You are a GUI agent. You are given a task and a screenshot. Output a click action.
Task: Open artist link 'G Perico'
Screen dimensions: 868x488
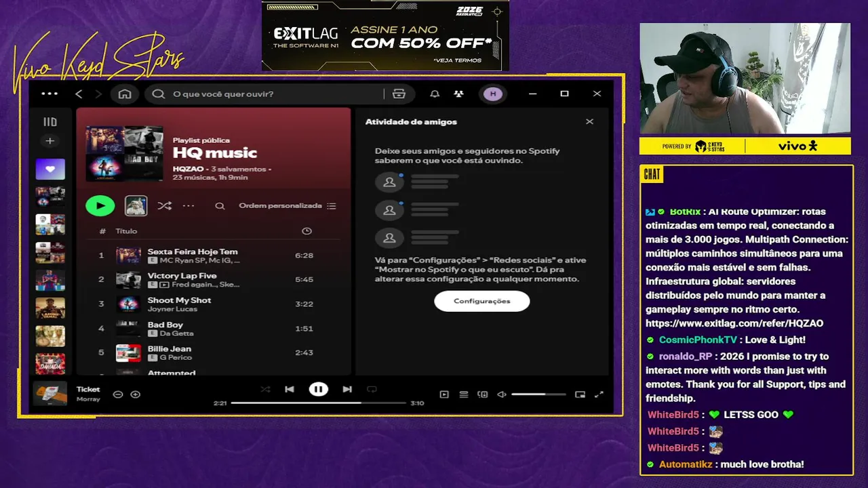point(176,358)
